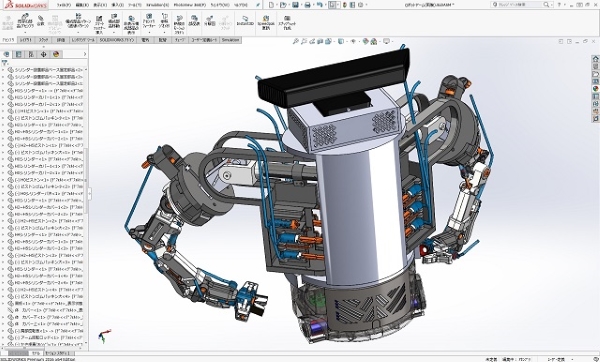Click the Bill of Materials tool

[x=194, y=21]
